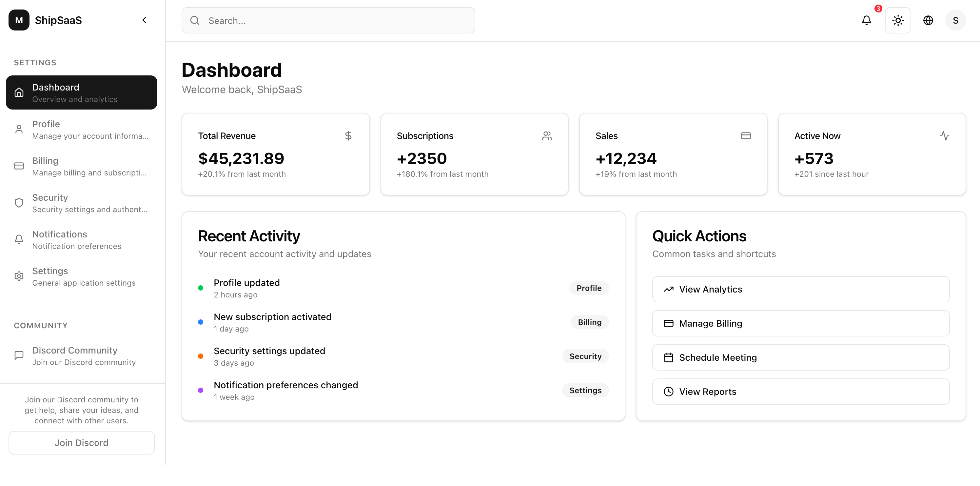The height and width of the screenshot is (486, 980).
Task: Open the language globe selector
Action: 928,20
